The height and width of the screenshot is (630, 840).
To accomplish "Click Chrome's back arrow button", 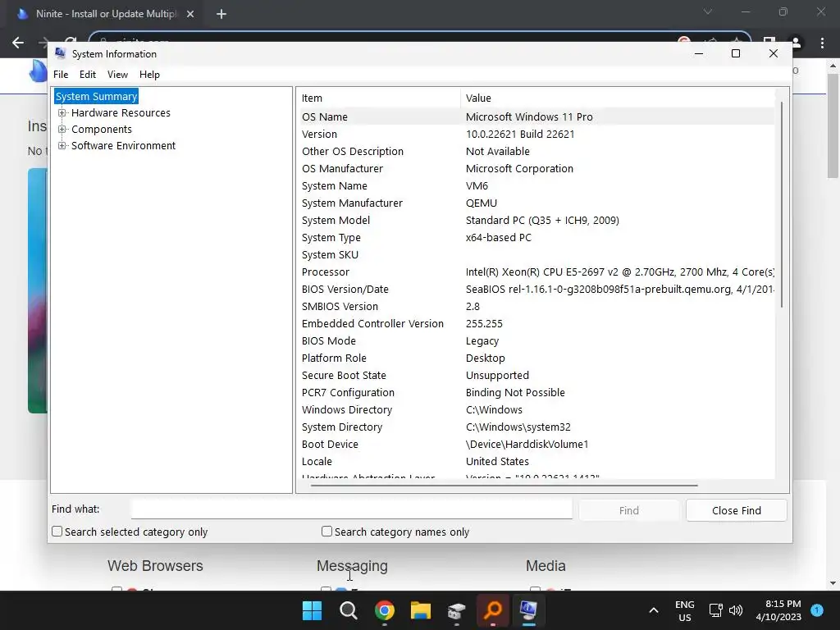I will (x=18, y=43).
